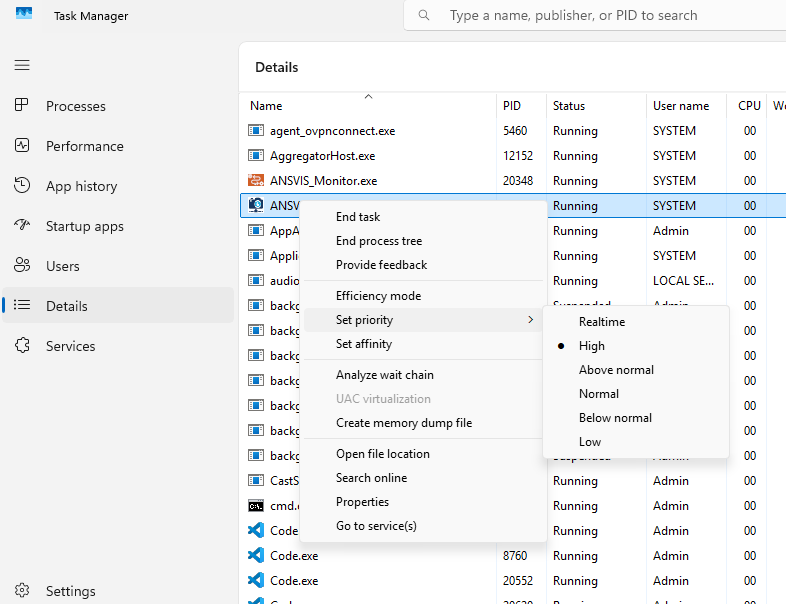
Task: Expand the Set priority submenu arrow
Action: tap(530, 320)
